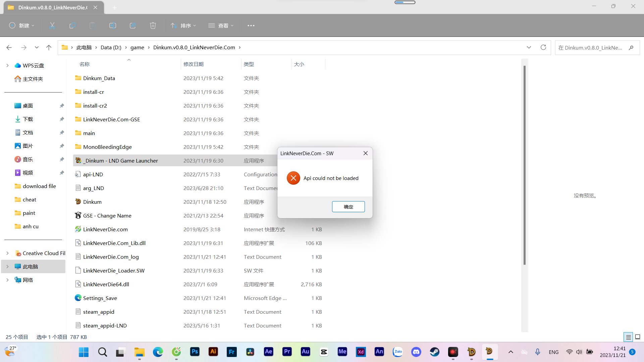Delete the selected file via the trash icon
Image resolution: width=644 pixels, height=362 pixels.
click(x=153, y=25)
